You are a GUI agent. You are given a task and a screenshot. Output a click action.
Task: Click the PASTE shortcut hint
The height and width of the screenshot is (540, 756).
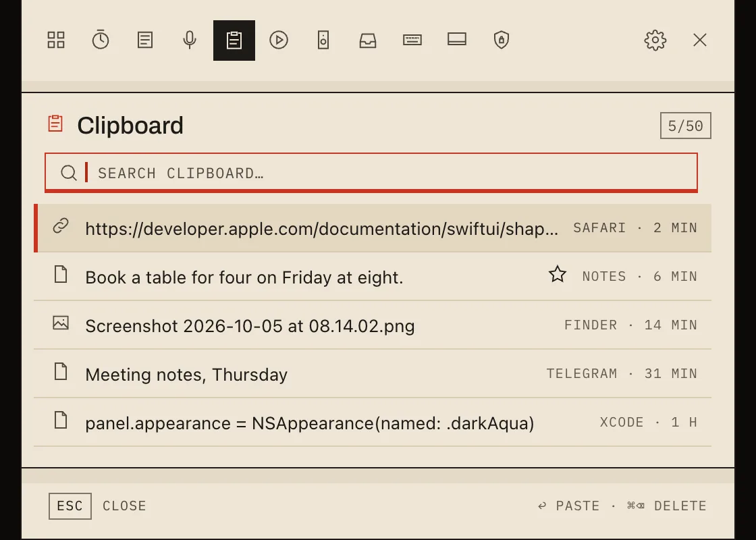[568, 506]
